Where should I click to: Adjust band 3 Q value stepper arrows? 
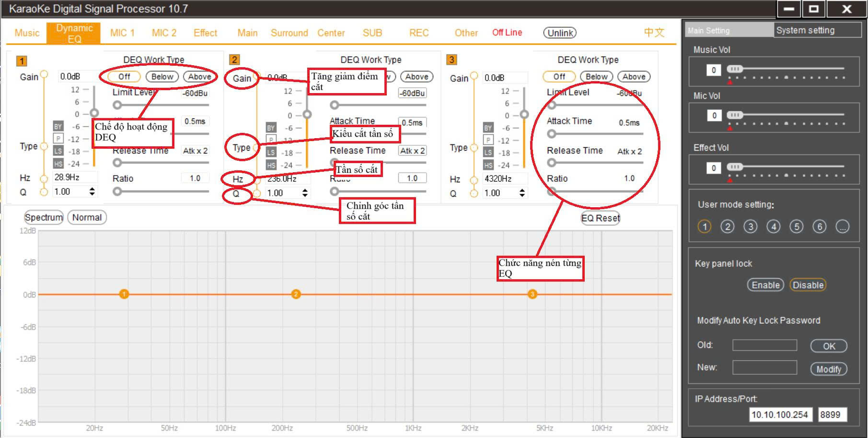[x=522, y=193]
